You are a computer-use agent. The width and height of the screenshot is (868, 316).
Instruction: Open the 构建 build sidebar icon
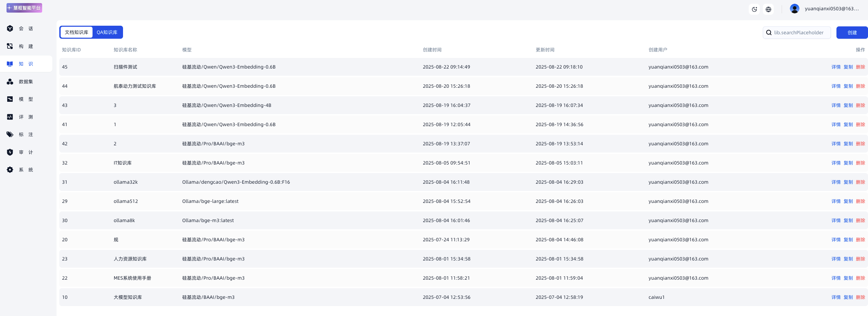click(x=10, y=46)
